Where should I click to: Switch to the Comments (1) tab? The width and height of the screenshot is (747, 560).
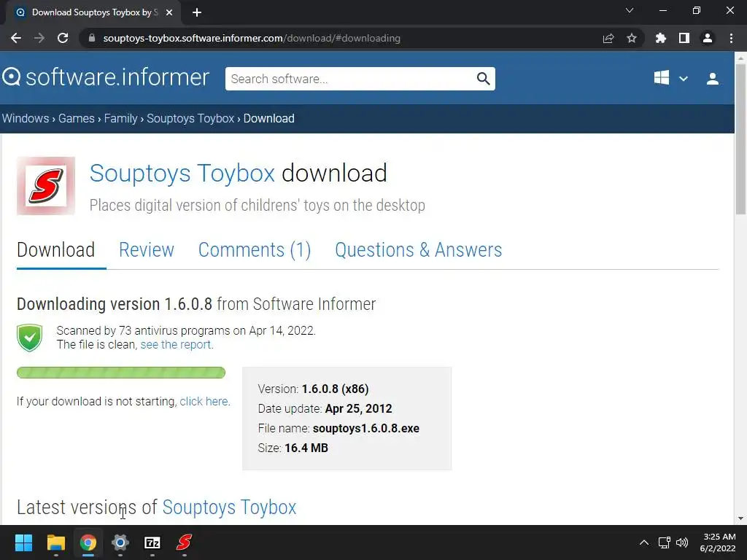pos(255,250)
